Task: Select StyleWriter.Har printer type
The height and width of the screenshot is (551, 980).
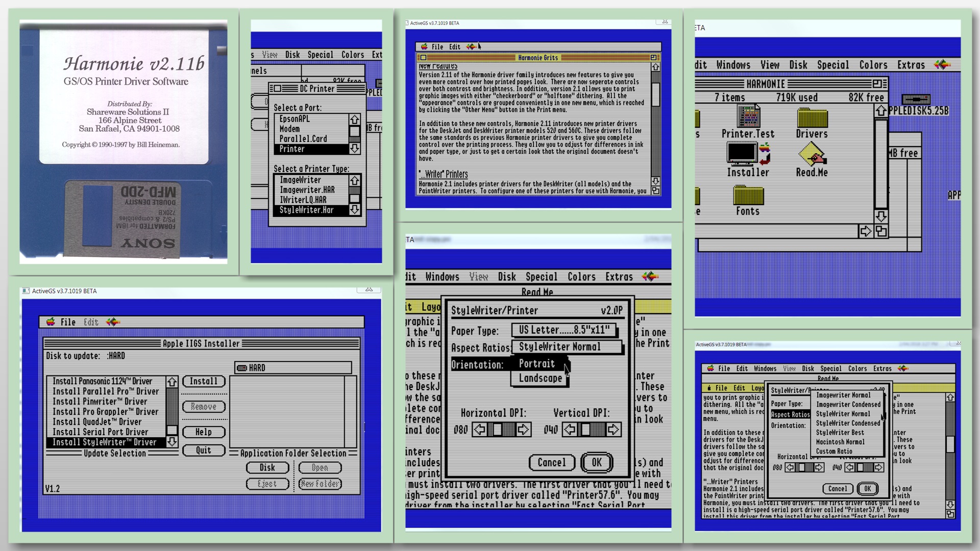Action: (x=311, y=210)
